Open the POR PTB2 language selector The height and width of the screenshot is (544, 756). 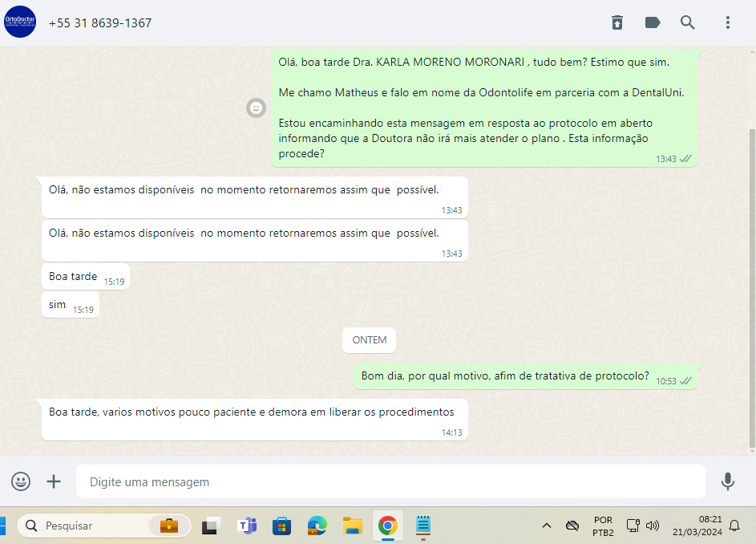point(603,526)
